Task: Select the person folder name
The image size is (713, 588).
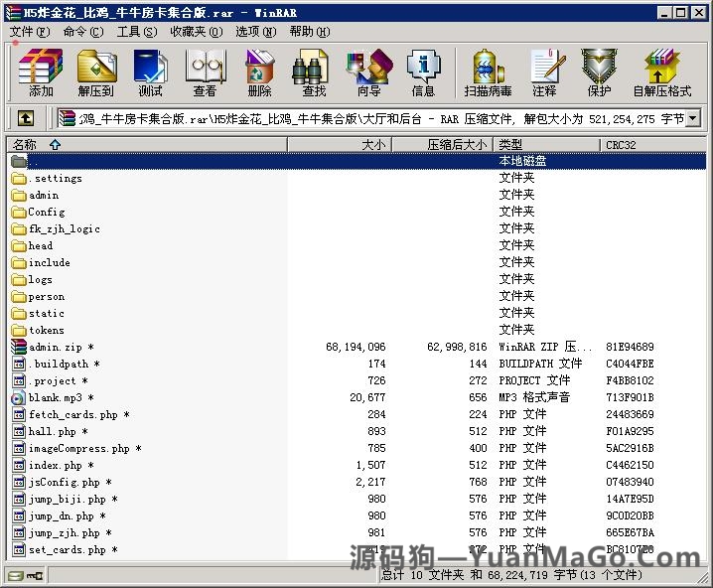Action: (x=47, y=297)
